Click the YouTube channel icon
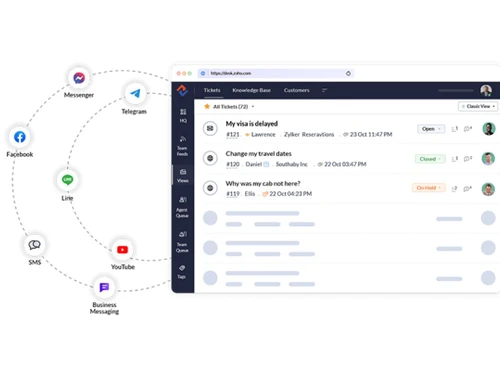Screen dimensions: 500x375 pyautogui.click(x=122, y=249)
